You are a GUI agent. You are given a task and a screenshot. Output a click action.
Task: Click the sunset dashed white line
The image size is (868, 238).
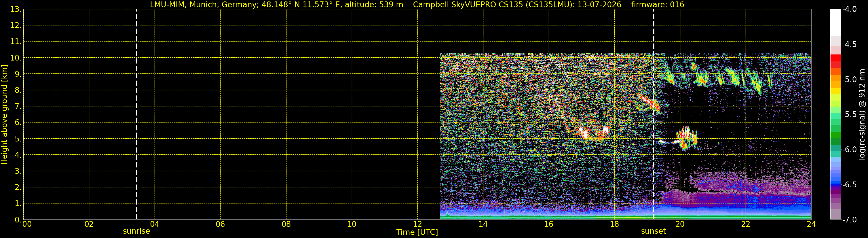[653, 114]
